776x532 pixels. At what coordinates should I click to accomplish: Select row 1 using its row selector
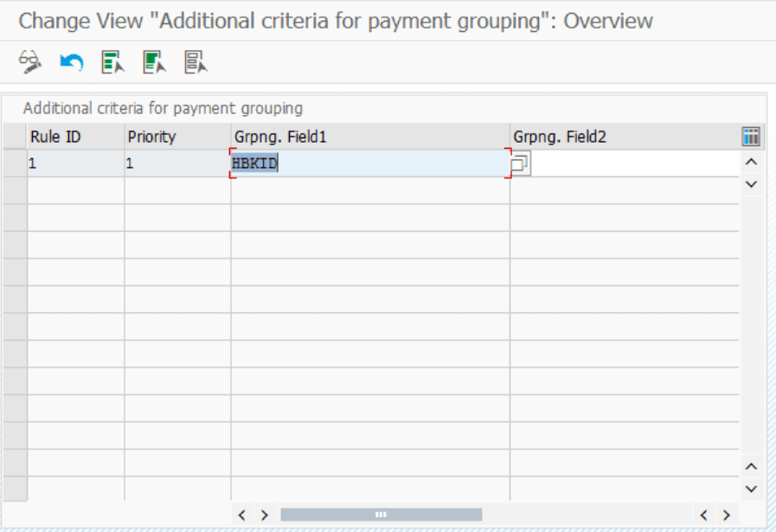(15, 163)
